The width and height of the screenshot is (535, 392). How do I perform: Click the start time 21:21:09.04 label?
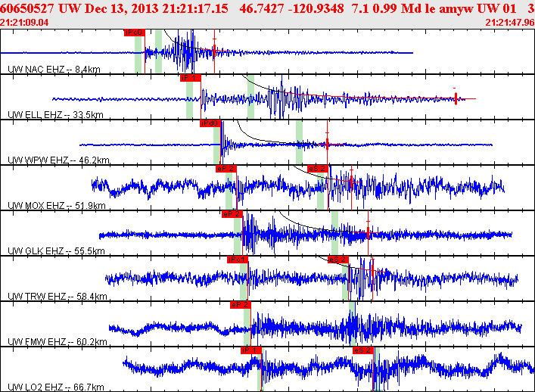click(x=25, y=23)
